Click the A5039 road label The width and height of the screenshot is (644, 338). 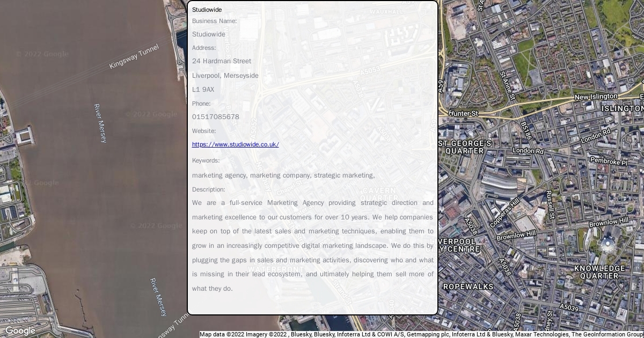click(569, 308)
